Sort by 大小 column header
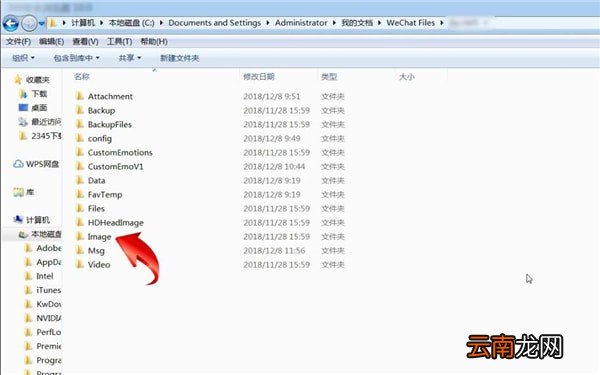The width and height of the screenshot is (600, 375). [407, 77]
